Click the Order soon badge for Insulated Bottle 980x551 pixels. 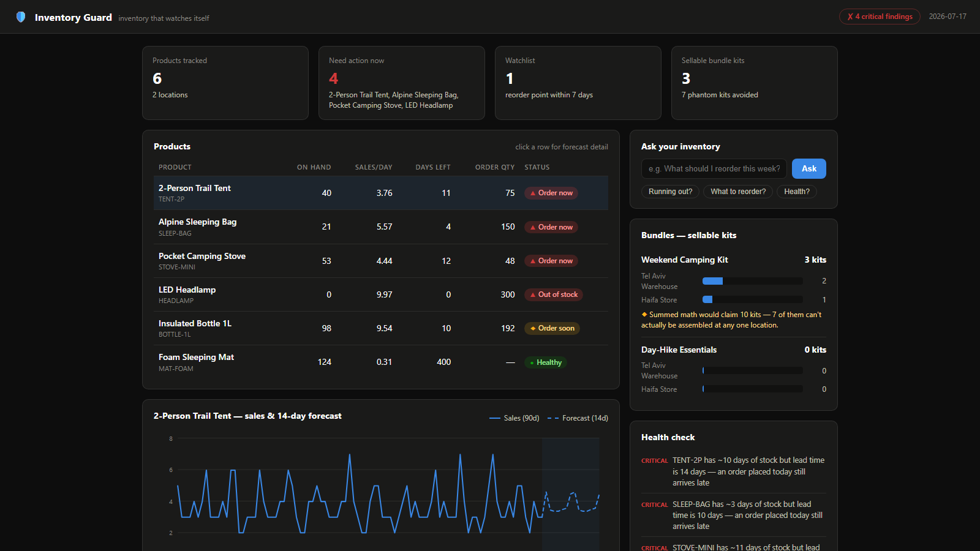coord(552,328)
